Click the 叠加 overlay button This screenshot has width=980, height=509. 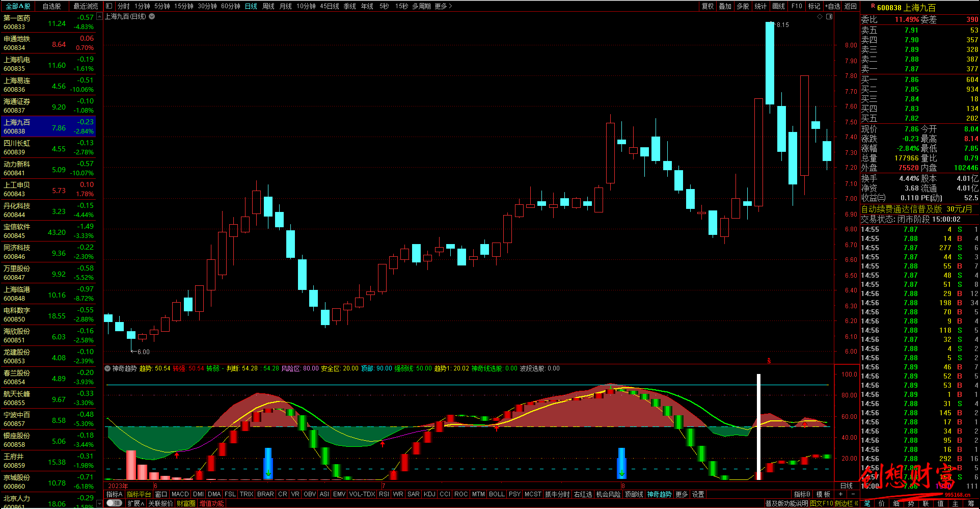pyautogui.click(x=725, y=6)
